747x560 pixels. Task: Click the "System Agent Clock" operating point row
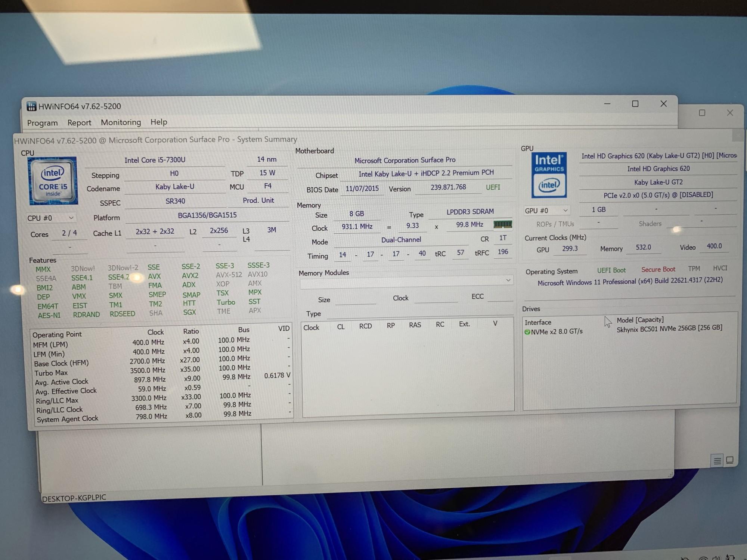(x=164, y=417)
